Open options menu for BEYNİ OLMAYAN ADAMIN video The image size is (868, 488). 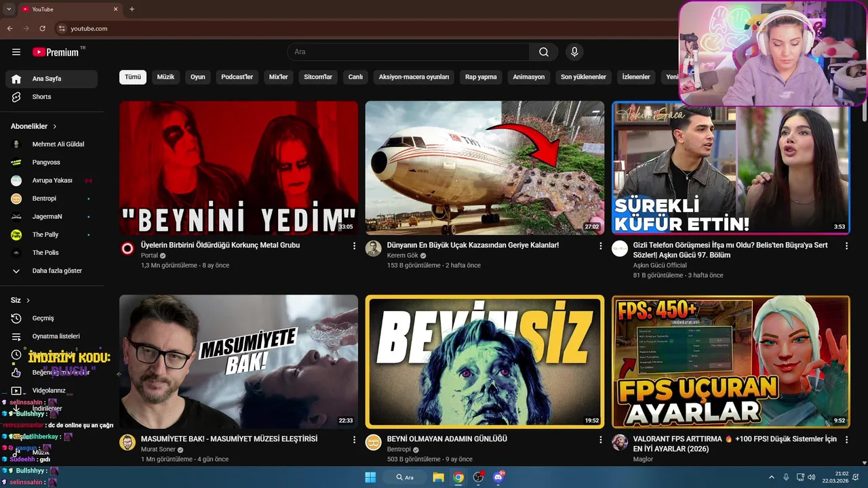coord(600,440)
